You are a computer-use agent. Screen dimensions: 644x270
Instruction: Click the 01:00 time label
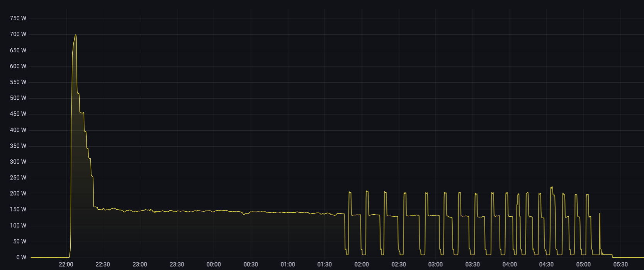pyautogui.click(x=288, y=265)
